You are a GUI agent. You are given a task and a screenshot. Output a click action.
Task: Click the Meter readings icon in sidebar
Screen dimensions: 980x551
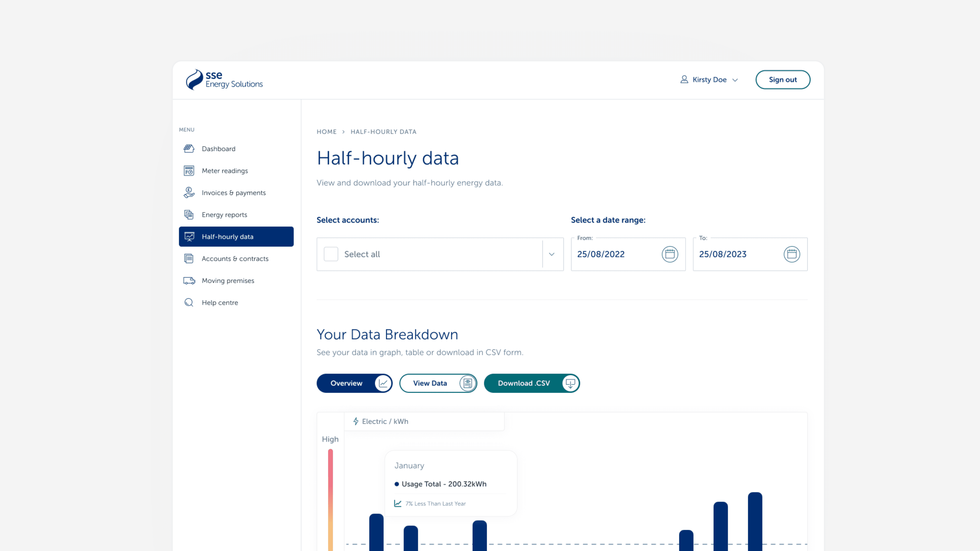click(x=189, y=171)
